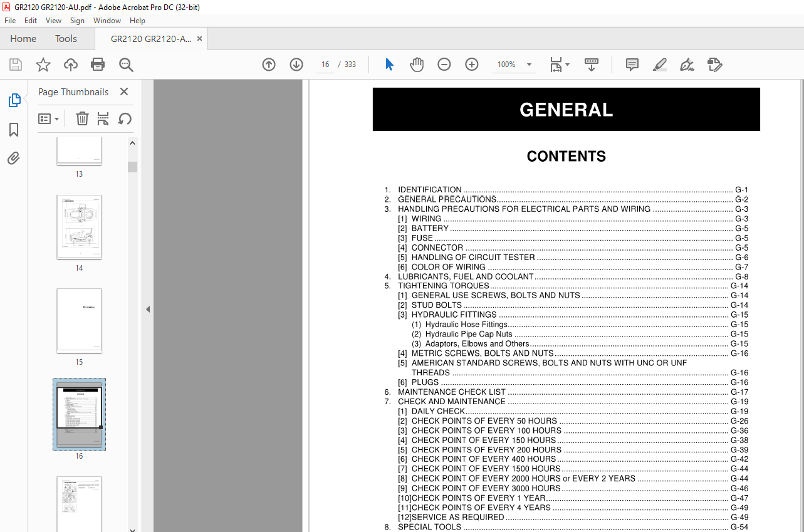
Task: Click the MAINTENANCE CHECK LIST entry
Action: 566,392
